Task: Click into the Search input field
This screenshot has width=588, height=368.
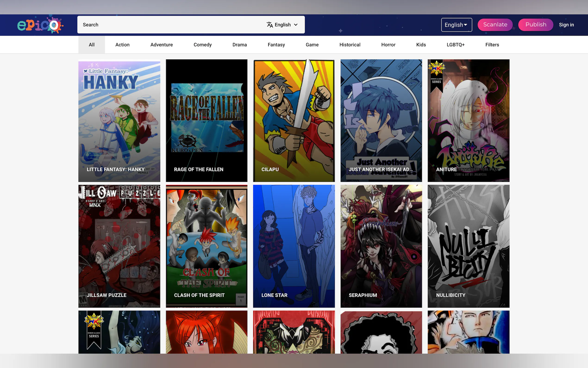Action: point(170,25)
